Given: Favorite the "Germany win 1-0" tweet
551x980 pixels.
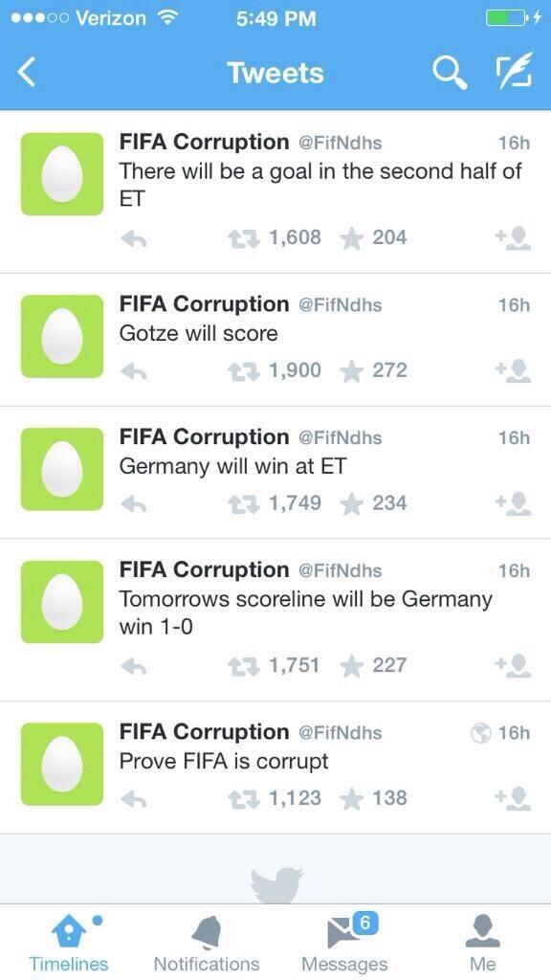Looking at the screenshot, I should 352,666.
